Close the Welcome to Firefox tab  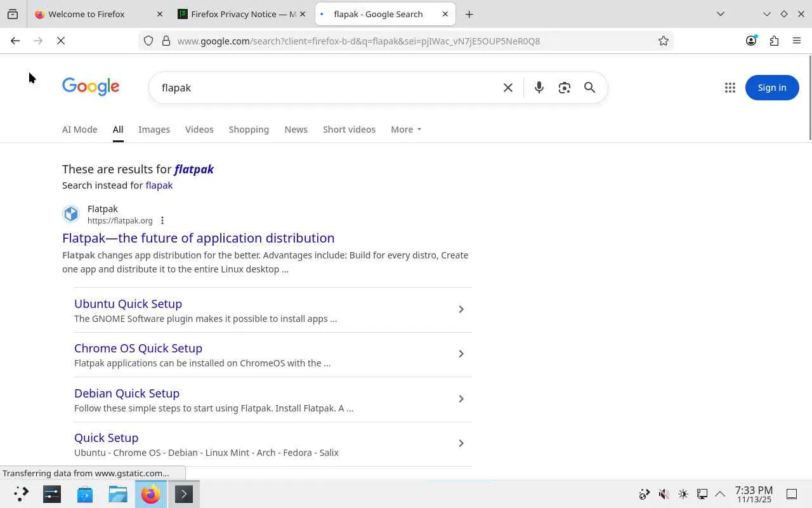tap(160, 14)
